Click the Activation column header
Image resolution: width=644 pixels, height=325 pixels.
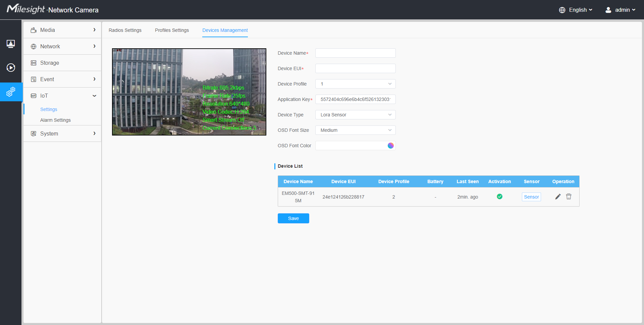[499, 181]
